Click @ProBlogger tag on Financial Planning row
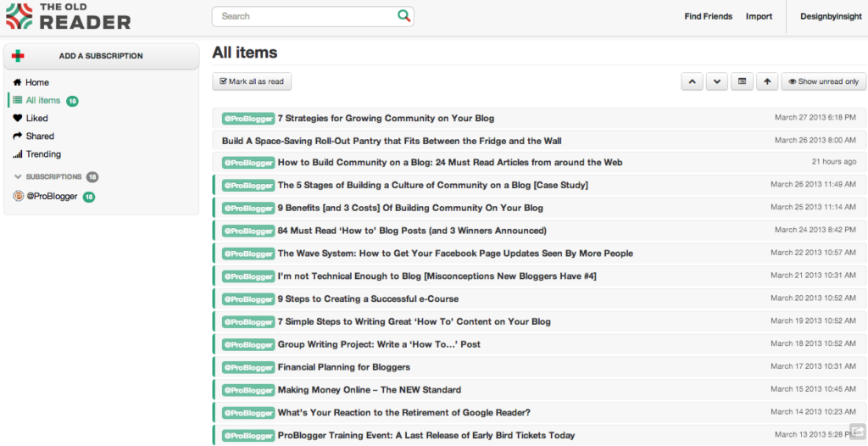This screenshot has height=446, width=868. [x=248, y=367]
